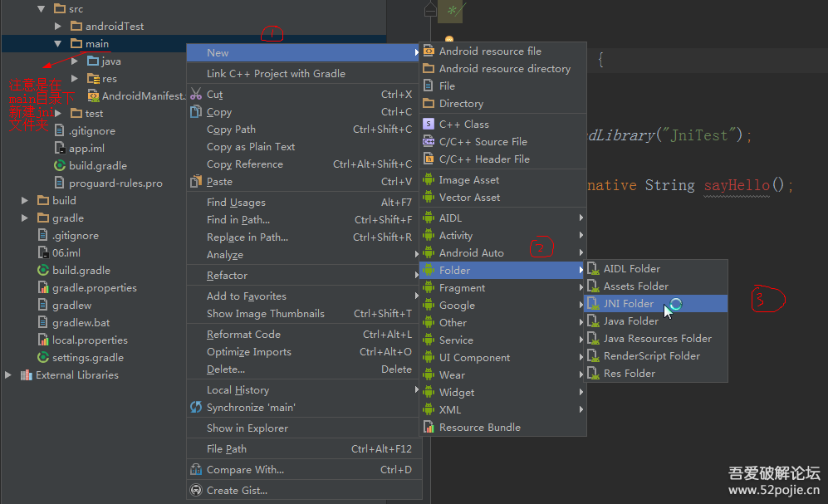Open the XML submenu
Image resolution: width=828 pixels, height=504 pixels.
502,409
